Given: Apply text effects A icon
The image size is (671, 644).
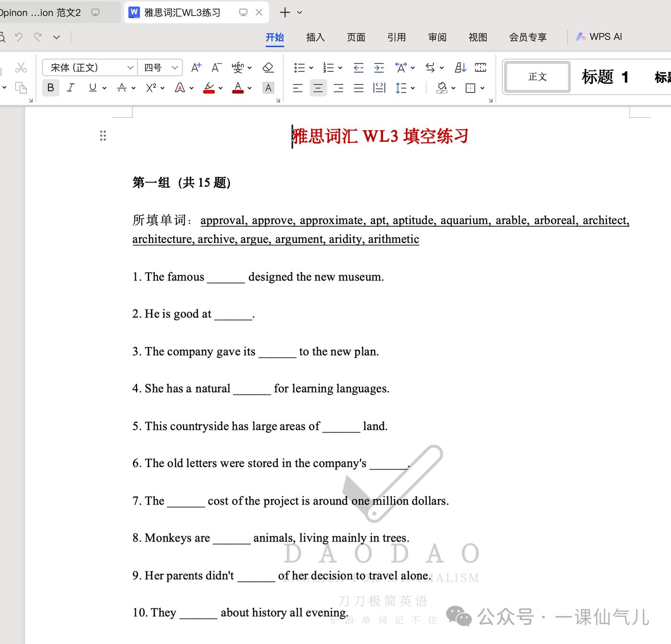Looking at the screenshot, I should [x=180, y=88].
